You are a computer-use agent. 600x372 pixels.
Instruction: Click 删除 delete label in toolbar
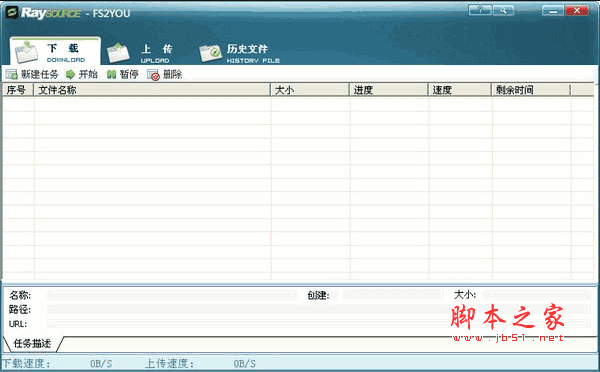[x=173, y=74]
